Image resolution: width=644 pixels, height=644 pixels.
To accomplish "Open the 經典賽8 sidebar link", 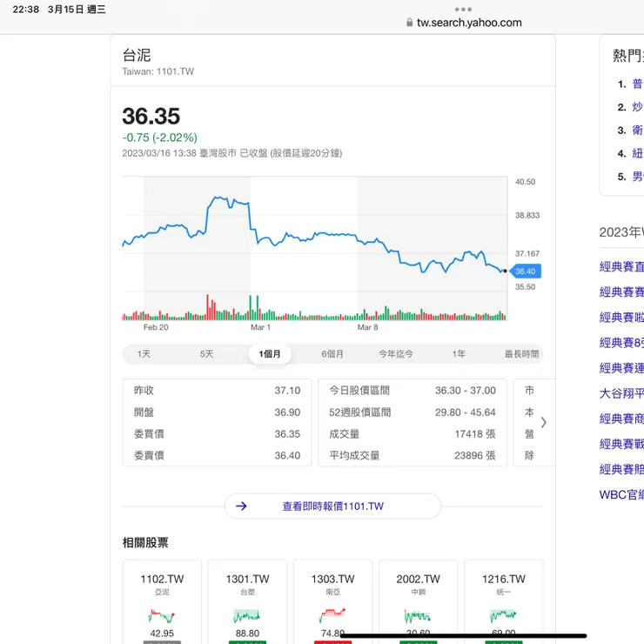I will (621, 343).
